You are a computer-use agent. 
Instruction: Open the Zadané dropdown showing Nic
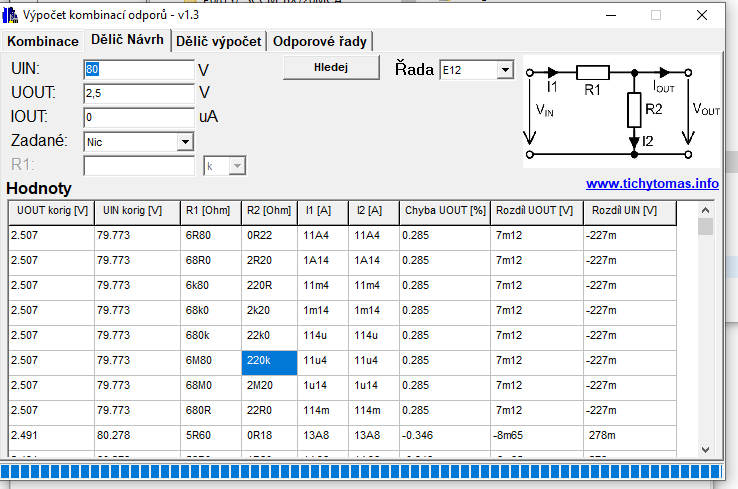pyautogui.click(x=184, y=142)
